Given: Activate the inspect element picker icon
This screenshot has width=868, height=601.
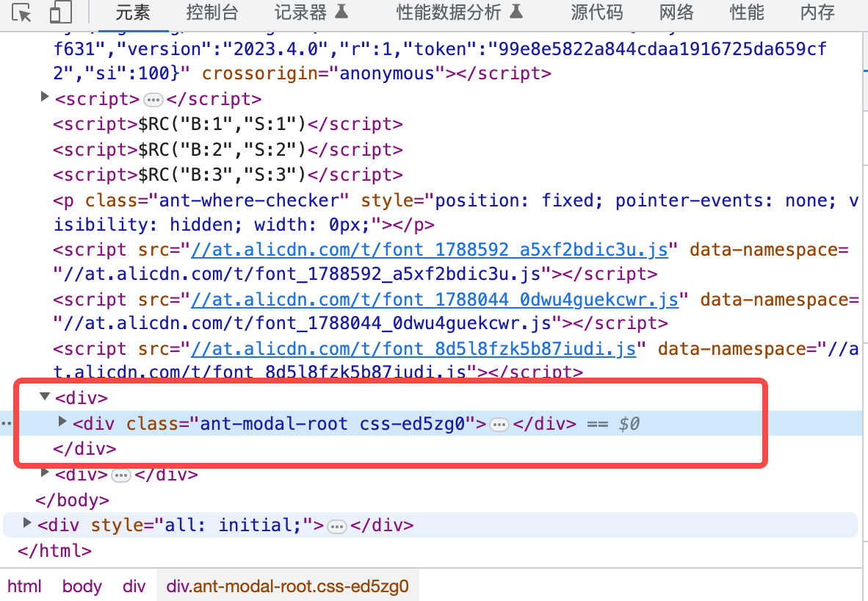Looking at the screenshot, I should 22,12.
